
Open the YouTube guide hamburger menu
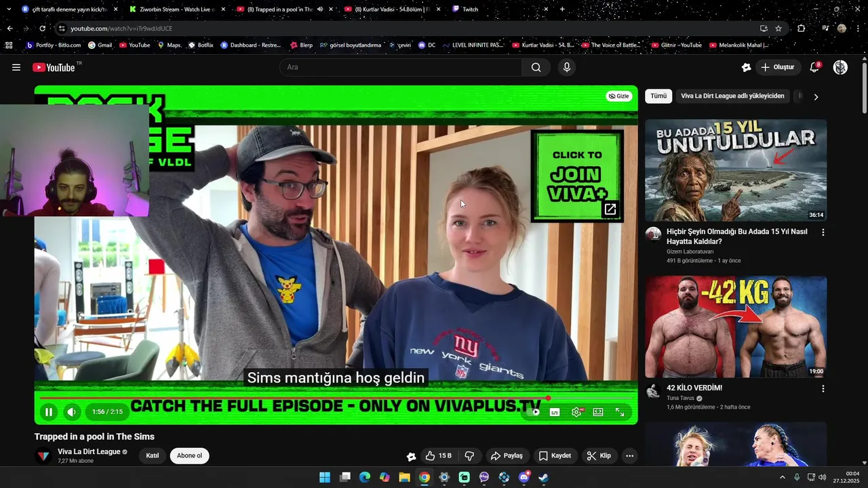16,67
